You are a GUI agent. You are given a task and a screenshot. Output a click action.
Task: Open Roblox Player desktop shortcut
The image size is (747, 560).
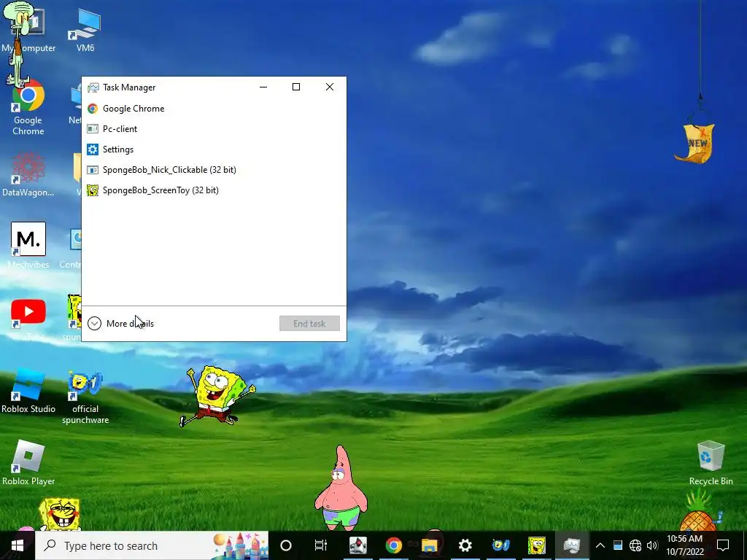28,463
